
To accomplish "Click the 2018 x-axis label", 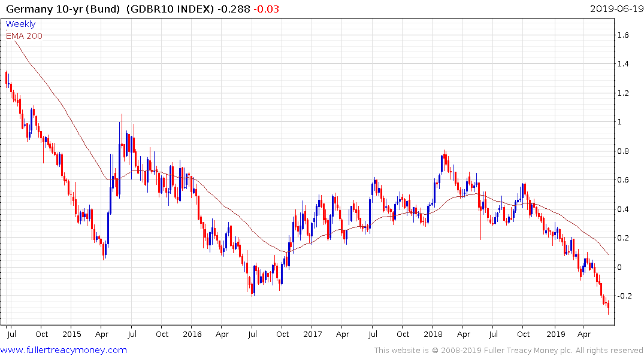I will coord(433,334).
